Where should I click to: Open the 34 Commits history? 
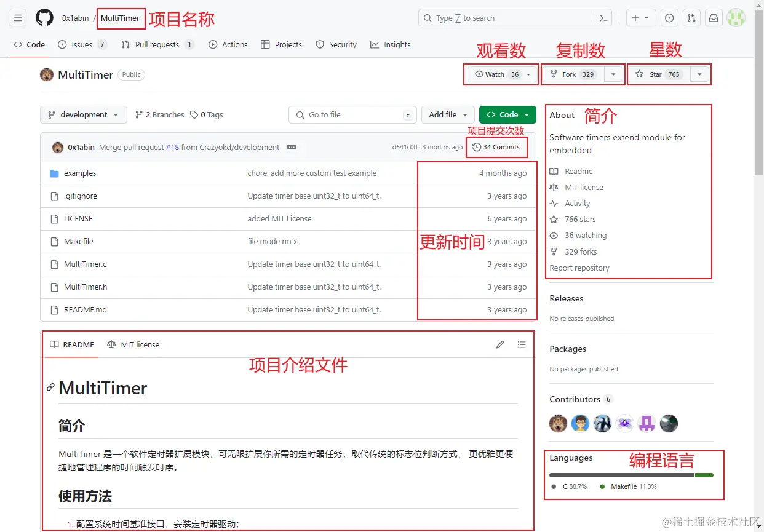pyautogui.click(x=496, y=147)
